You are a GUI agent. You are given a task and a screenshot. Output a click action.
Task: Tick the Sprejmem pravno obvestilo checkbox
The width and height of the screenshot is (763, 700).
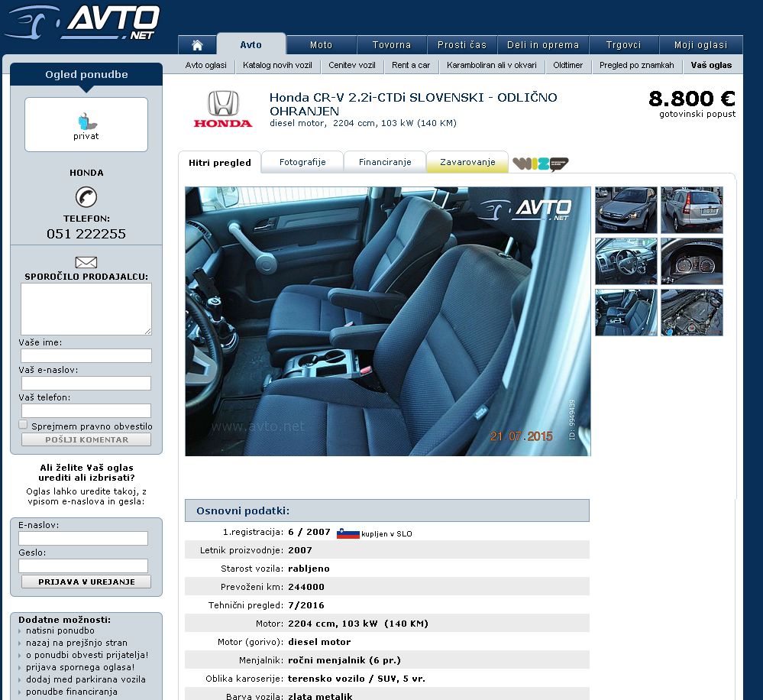click(23, 424)
